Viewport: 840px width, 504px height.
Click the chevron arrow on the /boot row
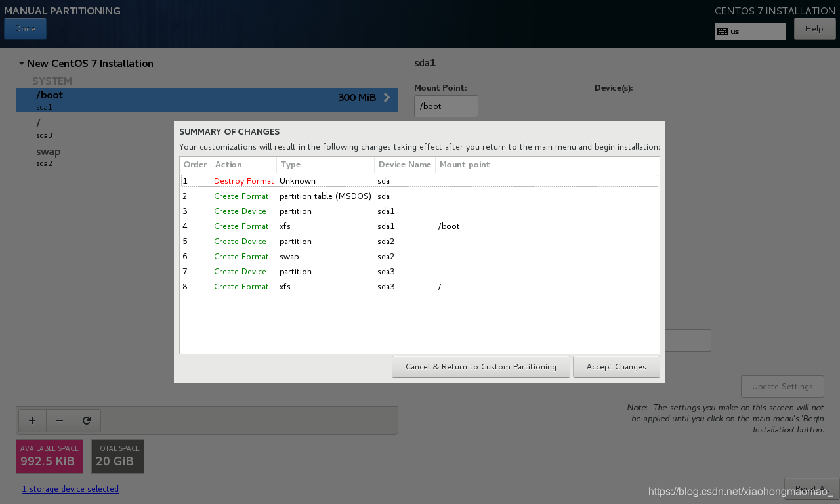[x=387, y=98]
